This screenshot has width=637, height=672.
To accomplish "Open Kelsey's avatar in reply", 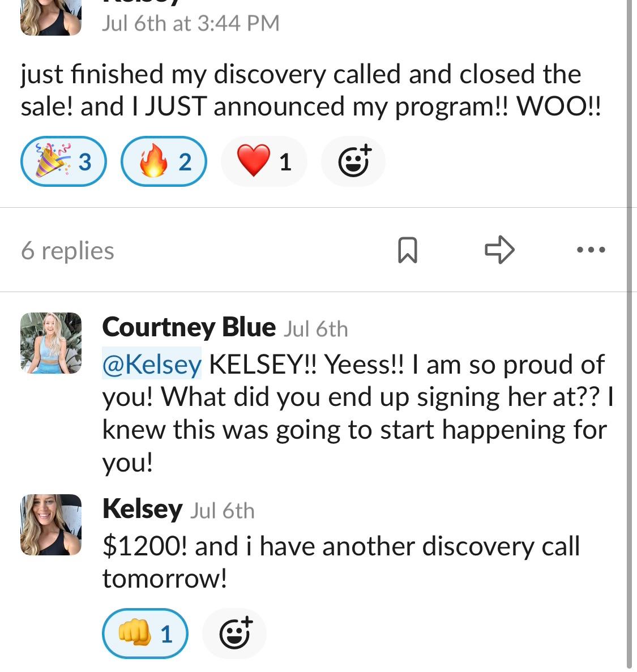I will [50, 525].
